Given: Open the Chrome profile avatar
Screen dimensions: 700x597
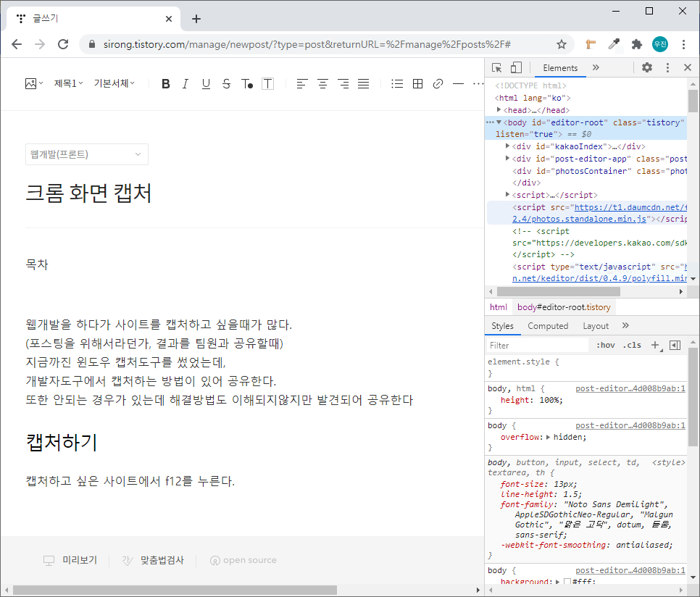Looking at the screenshot, I should tap(660, 44).
